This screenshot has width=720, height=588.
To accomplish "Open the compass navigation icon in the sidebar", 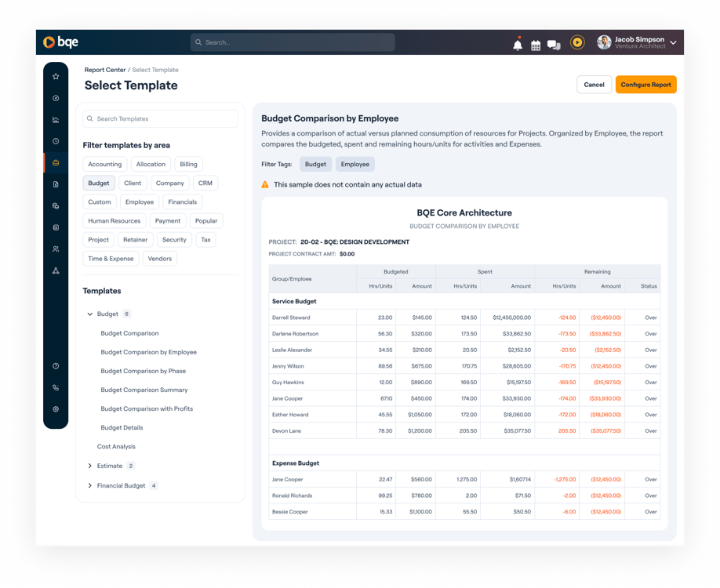I will pyautogui.click(x=56, y=98).
